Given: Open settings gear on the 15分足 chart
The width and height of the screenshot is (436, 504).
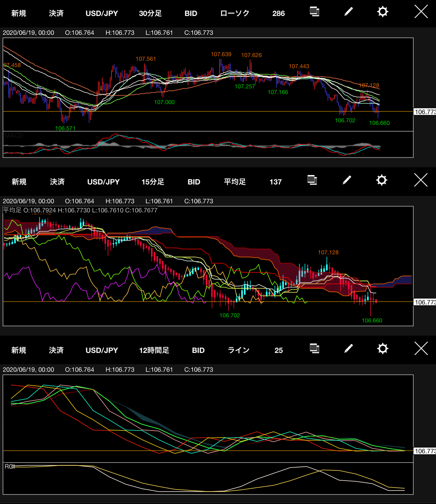Looking at the screenshot, I should pyautogui.click(x=381, y=180).
